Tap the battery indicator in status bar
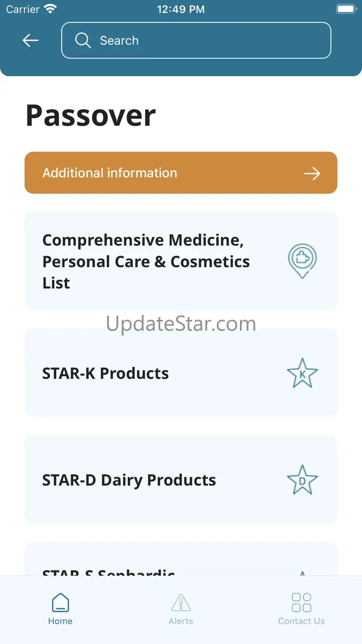 click(346, 9)
